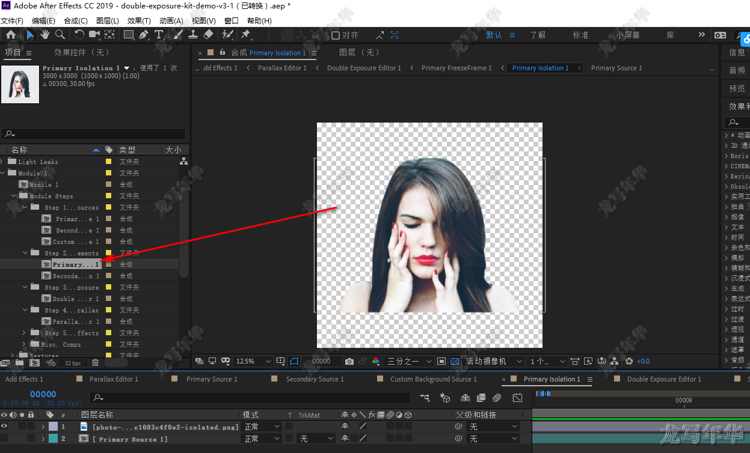
Task: Switch to Double Exposure Editor 1 timeline tab
Action: point(663,379)
